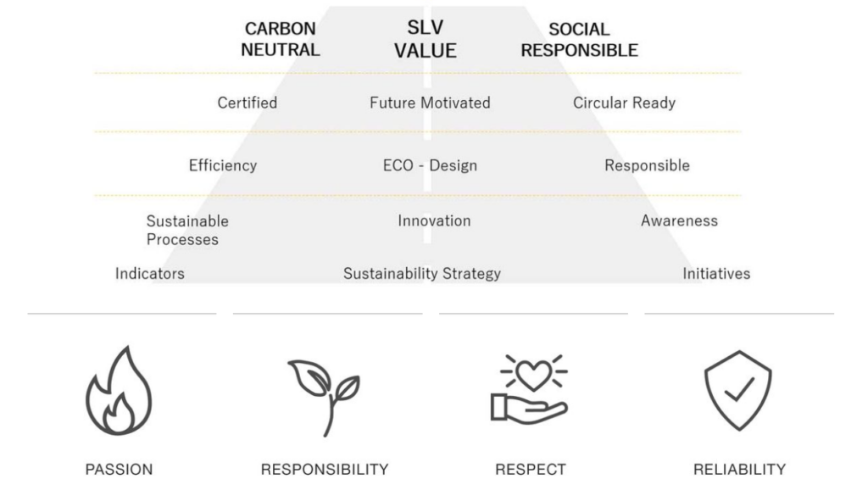Click the Certified text

click(248, 103)
